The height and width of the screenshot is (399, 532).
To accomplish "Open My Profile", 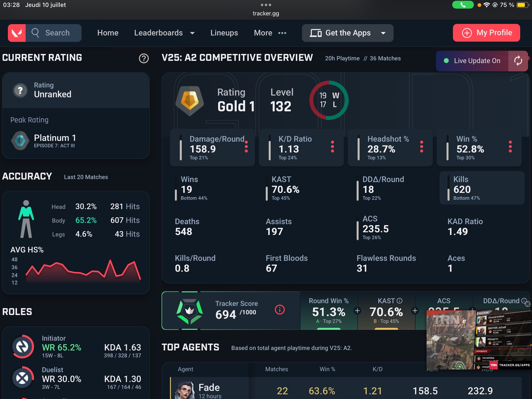I will pos(486,33).
